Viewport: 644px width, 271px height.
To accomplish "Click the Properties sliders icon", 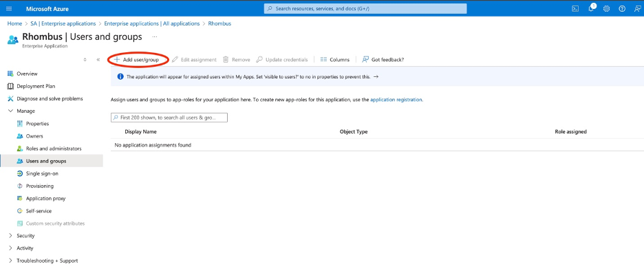I will 20,124.
